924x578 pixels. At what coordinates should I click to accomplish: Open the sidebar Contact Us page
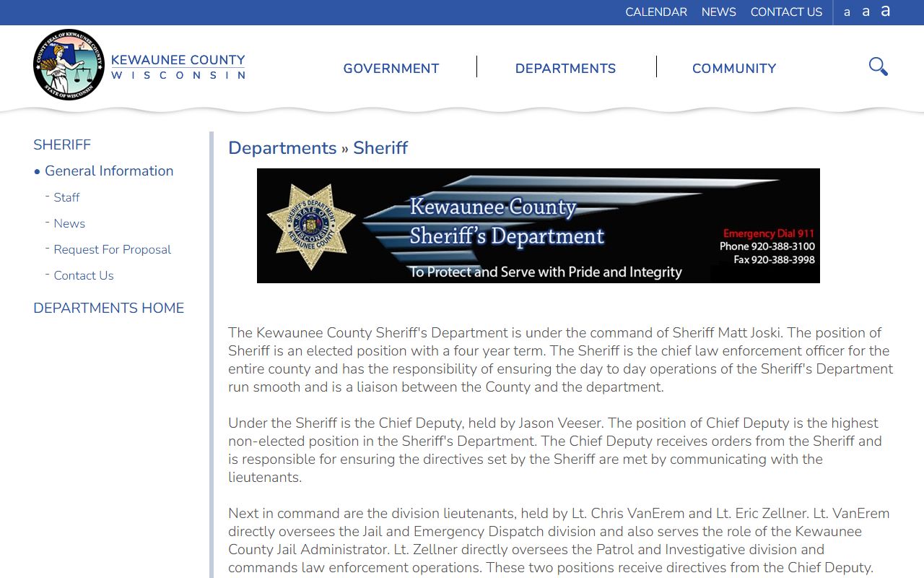(84, 275)
